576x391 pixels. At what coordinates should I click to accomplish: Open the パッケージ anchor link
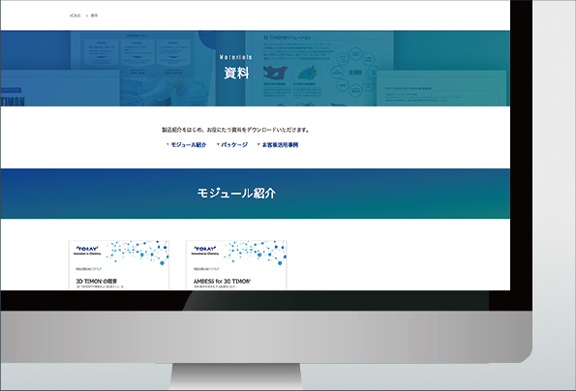tap(234, 145)
